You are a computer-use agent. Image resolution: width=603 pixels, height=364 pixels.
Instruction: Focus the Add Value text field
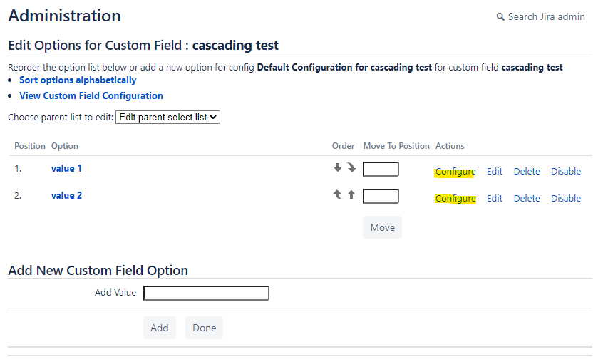206,293
